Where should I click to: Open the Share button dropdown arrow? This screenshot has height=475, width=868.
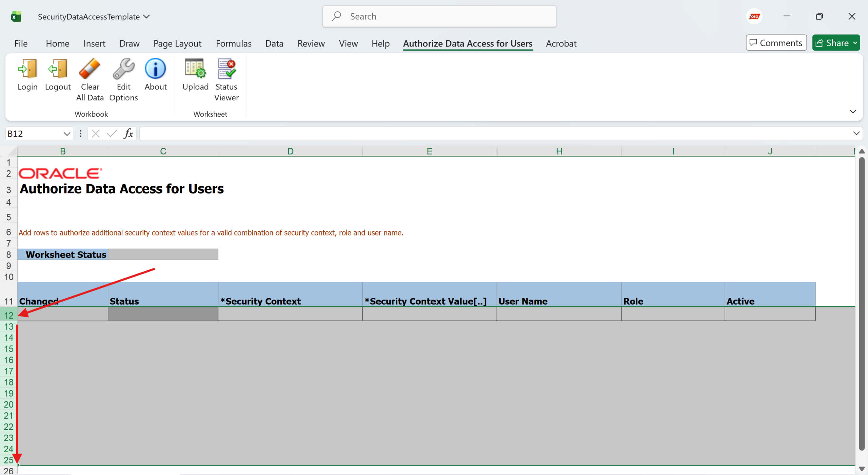855,43
